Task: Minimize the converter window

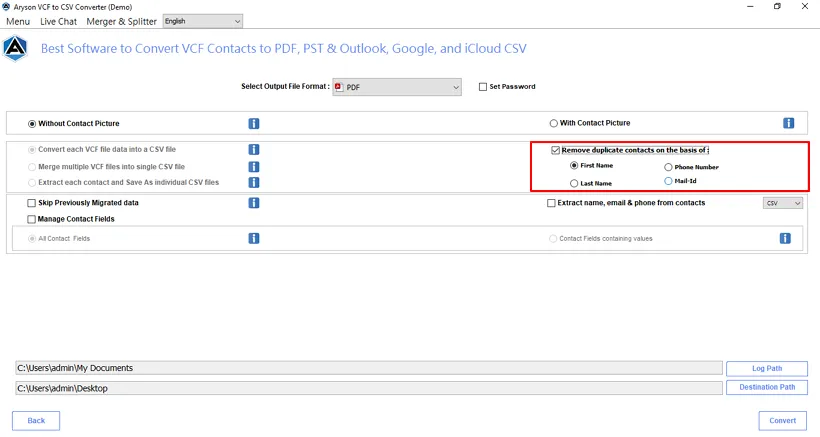Action: pos(750,7)
